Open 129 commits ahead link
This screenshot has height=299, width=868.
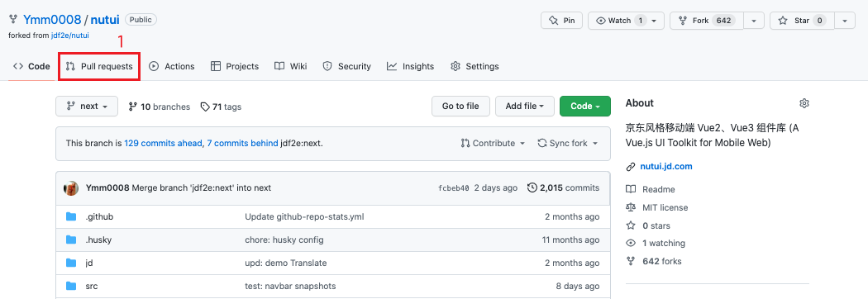pyautogui.click(x=164, y=143)
